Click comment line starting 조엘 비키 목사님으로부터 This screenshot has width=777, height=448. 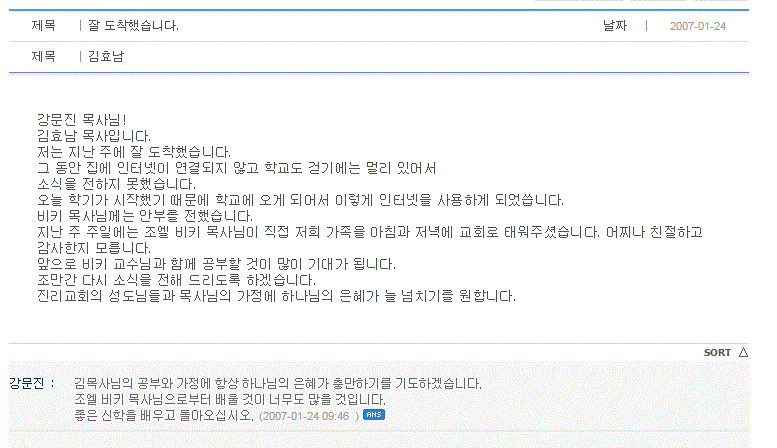coord(230,399)
